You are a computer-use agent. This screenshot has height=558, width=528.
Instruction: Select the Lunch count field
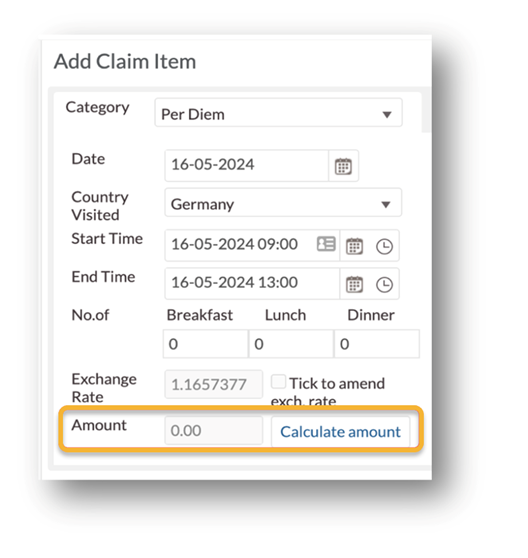(x=291, y=344)
